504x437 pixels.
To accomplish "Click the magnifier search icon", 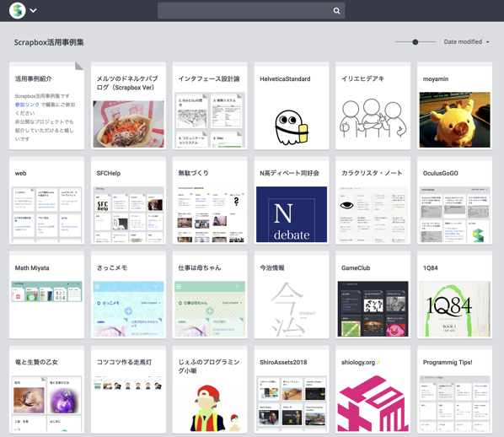I will coord(336,11).
